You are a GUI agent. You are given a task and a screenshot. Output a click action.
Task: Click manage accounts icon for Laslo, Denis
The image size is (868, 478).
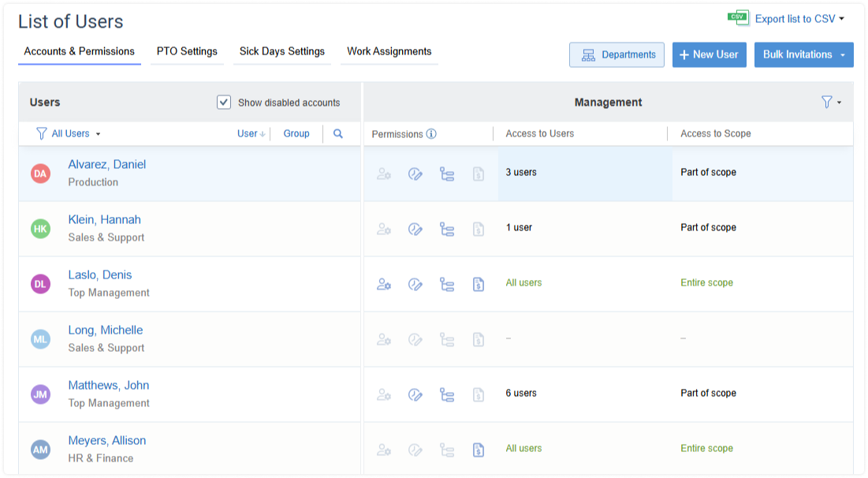pos(384,284)
